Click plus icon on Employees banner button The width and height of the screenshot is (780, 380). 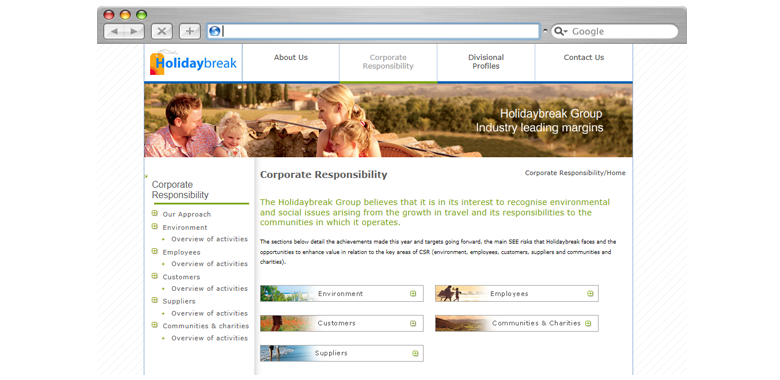(590, 293)
